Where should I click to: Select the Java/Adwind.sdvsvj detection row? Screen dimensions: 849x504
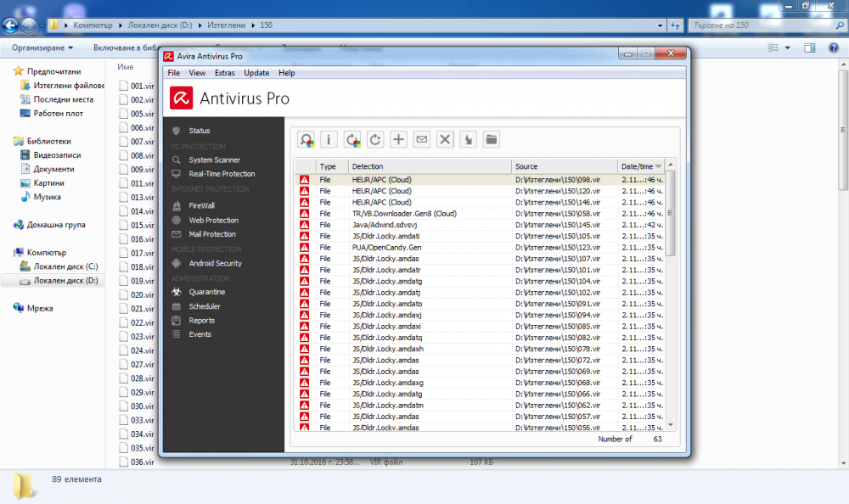pyautogui.click(x=479, y=225)
